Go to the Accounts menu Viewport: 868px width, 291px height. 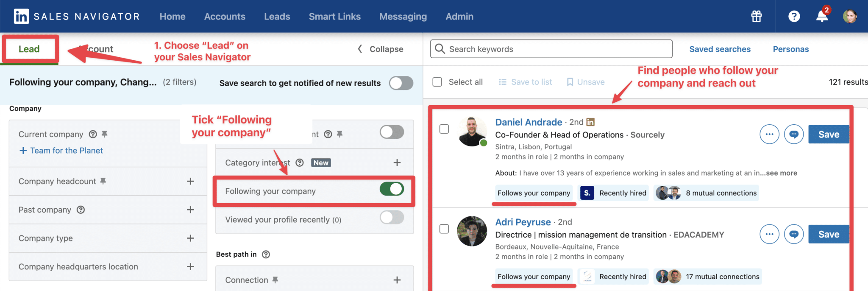pyautogui.click(x=225, y=17)
